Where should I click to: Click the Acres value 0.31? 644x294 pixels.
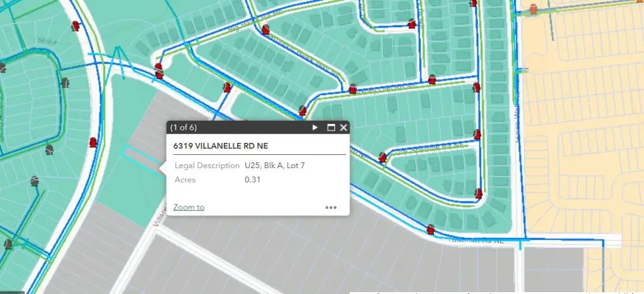point(253,180)
